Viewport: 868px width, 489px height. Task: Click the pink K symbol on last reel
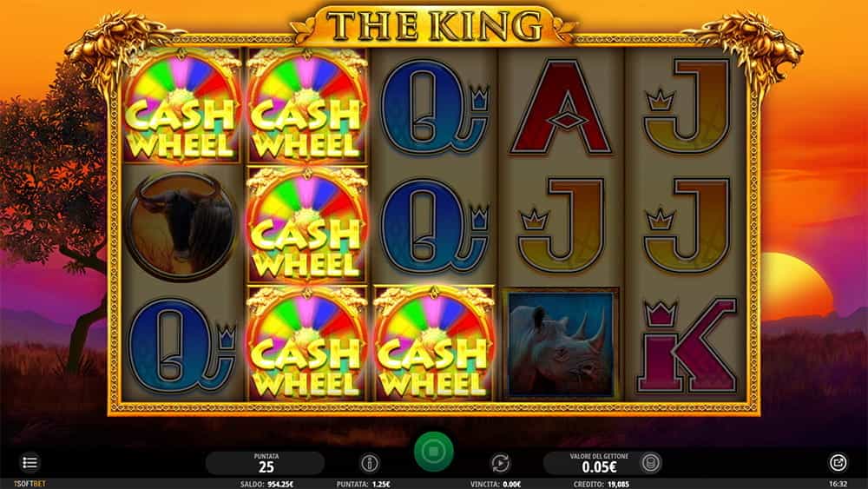point(687,345)
